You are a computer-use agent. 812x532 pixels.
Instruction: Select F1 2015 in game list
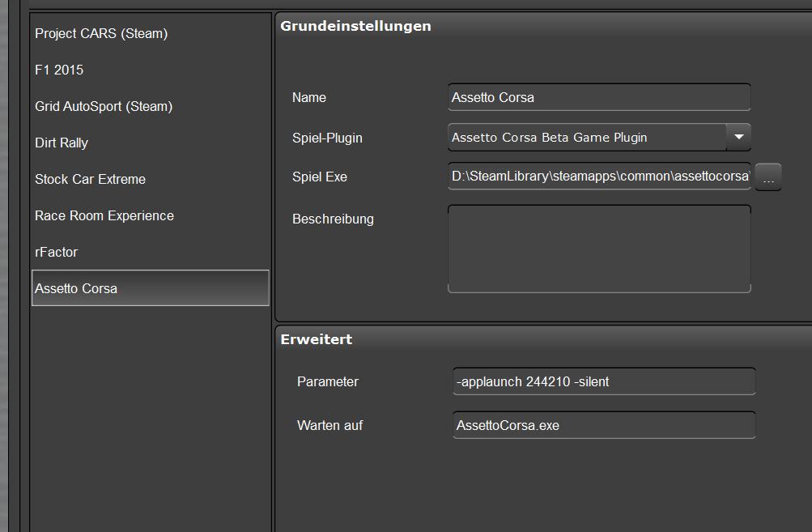(x=151, y=70)
